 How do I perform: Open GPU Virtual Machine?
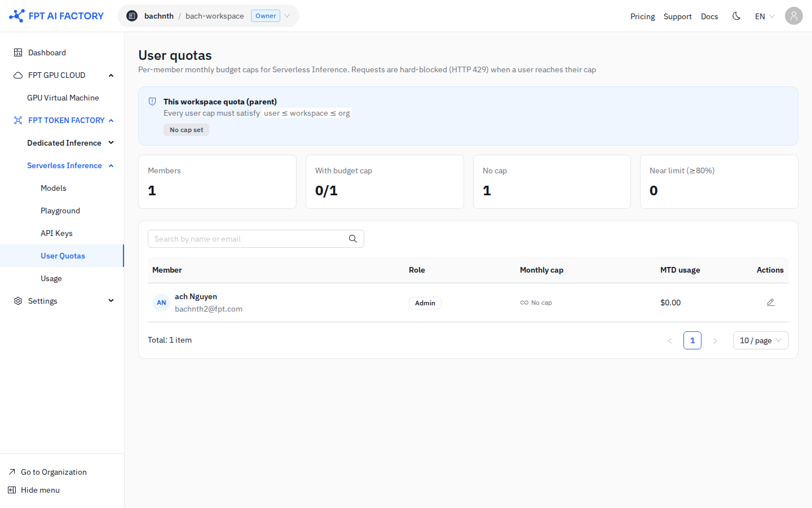pos(63,98)
